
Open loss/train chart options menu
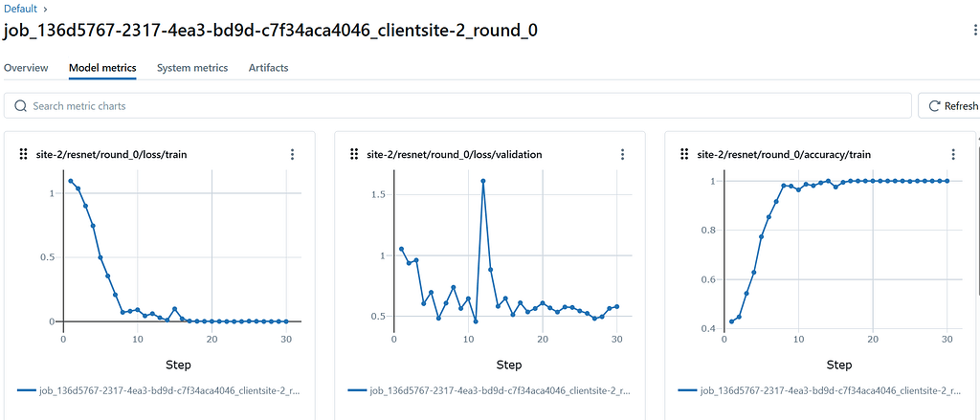[x=292, y=154]
